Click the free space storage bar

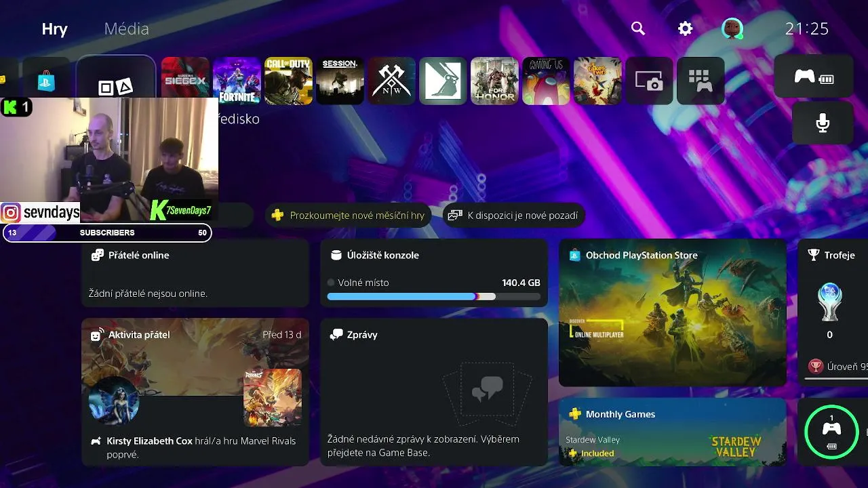pos(434,296)
